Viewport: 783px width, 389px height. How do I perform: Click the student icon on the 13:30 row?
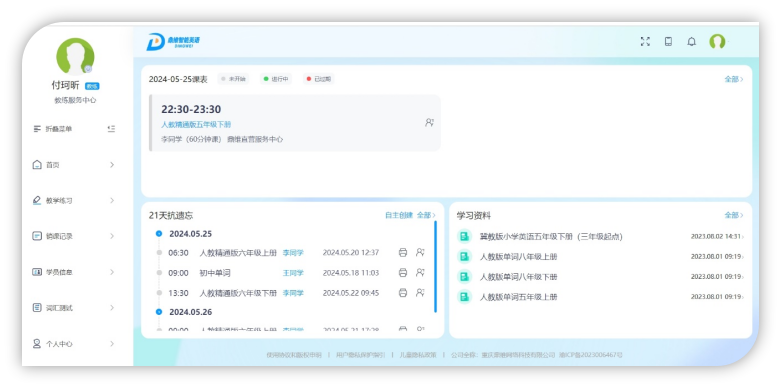pyautogui.click(x=420, y=293)
